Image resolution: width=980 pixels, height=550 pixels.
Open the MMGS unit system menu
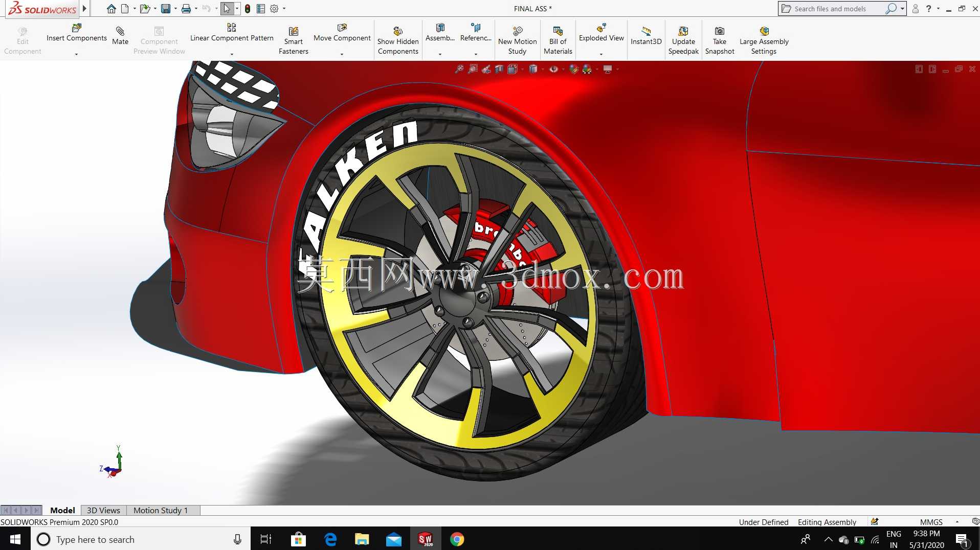tap(931, 522)
